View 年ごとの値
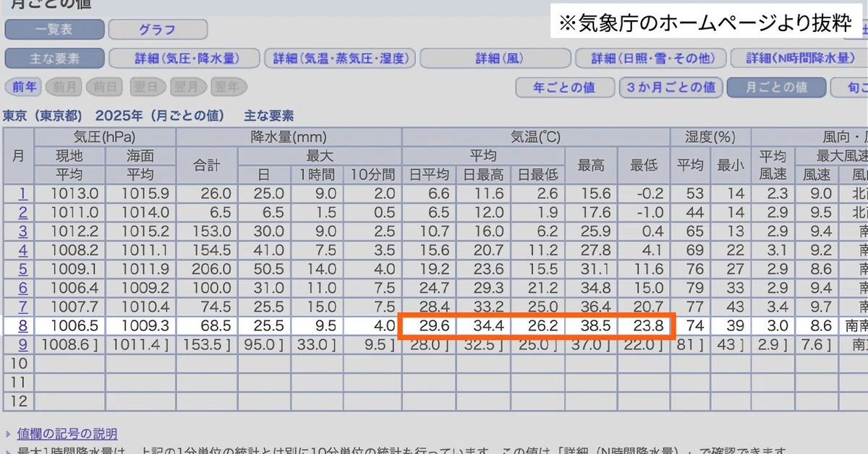Viewport: 868px width, 454px height. click(x=564, y=87)
